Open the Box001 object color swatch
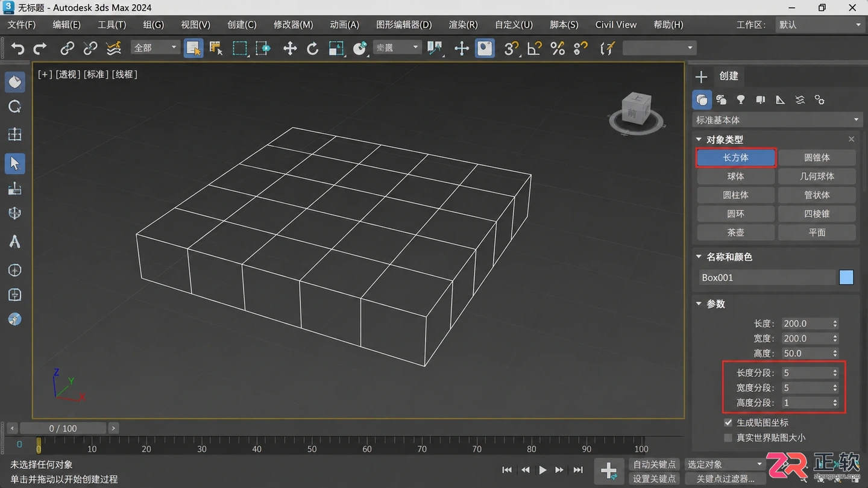The image size is (868, 488). [846, 277]
